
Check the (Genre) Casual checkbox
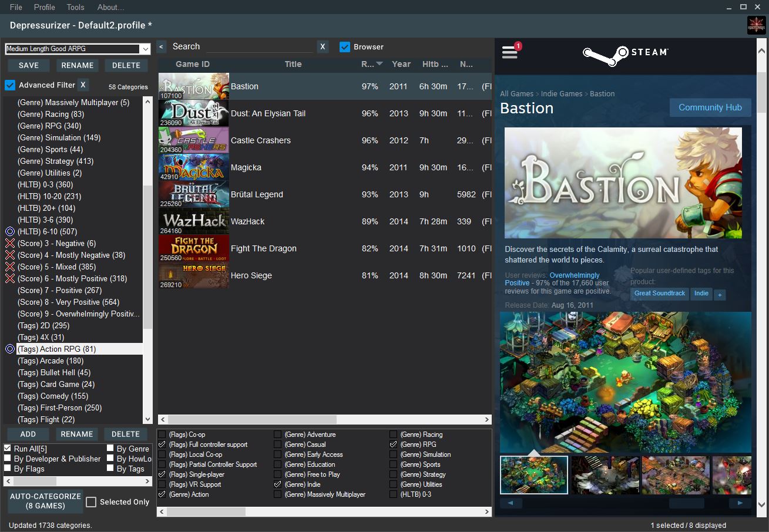tap(278, 445)
